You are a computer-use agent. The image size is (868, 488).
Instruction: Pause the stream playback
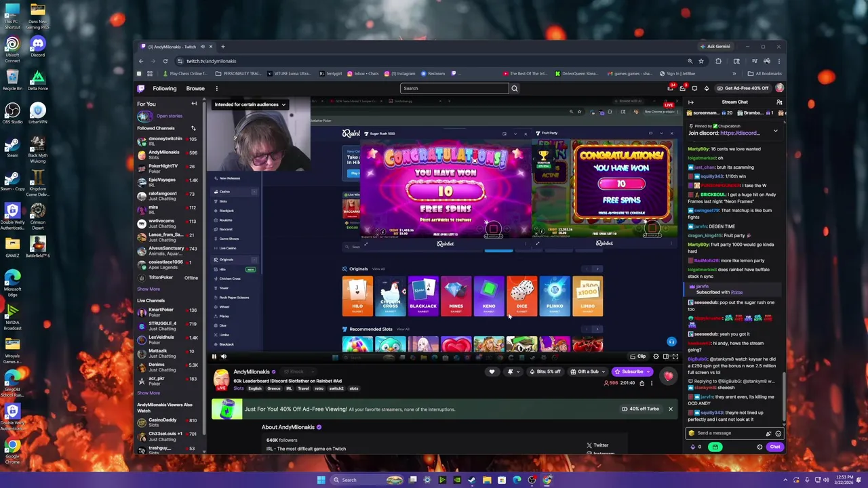pyautogui.click(x=214, y=357)
